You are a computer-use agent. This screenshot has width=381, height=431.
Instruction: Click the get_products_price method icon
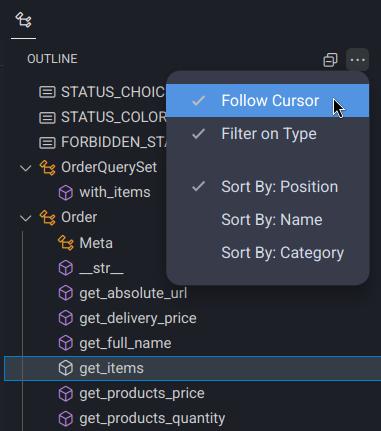pos(66,393)
